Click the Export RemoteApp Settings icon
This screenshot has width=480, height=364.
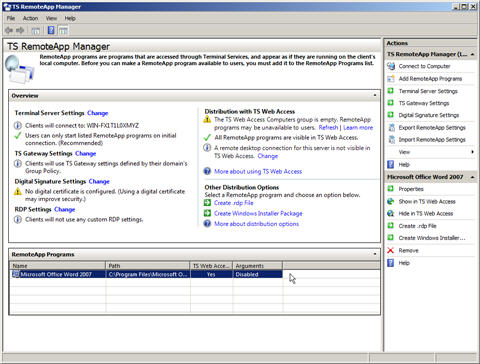click(x=391, y=127)
